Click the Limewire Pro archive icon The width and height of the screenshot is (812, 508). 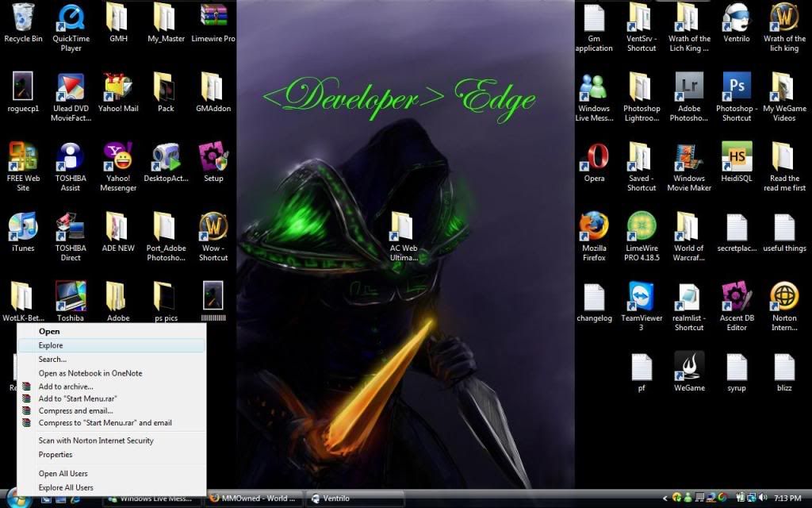click(x=213, y=17)
